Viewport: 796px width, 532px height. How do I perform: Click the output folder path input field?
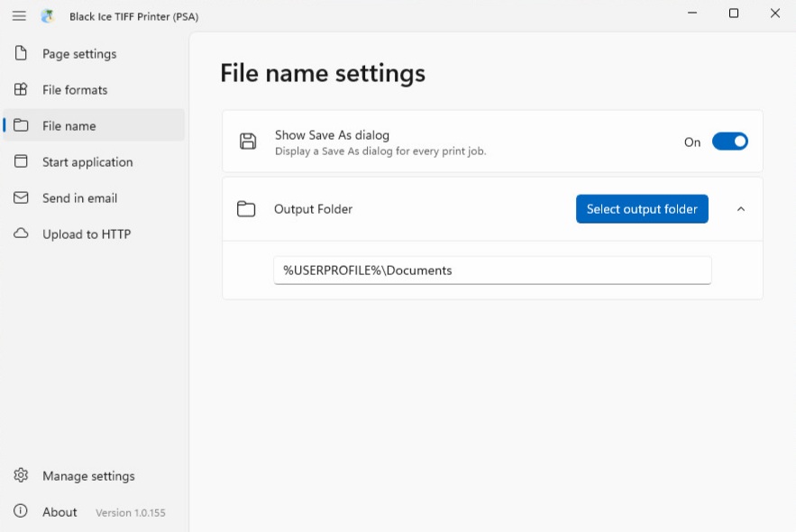(492, 271)
